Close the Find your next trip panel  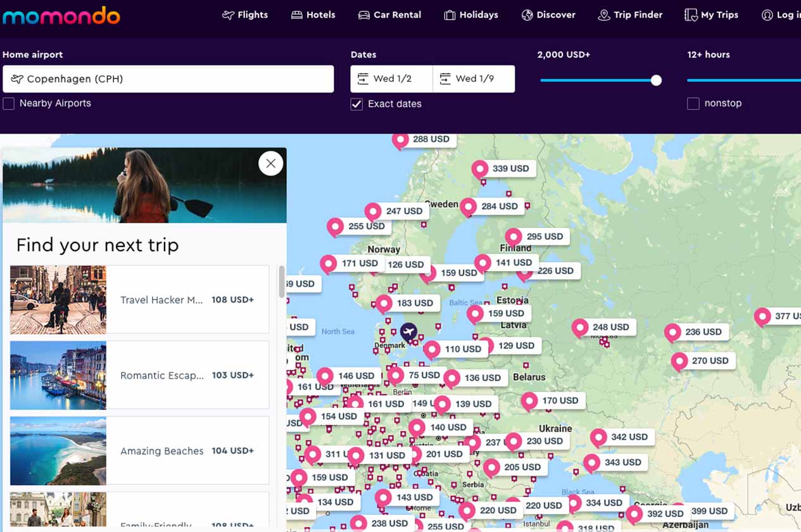(x=270, y=163)
